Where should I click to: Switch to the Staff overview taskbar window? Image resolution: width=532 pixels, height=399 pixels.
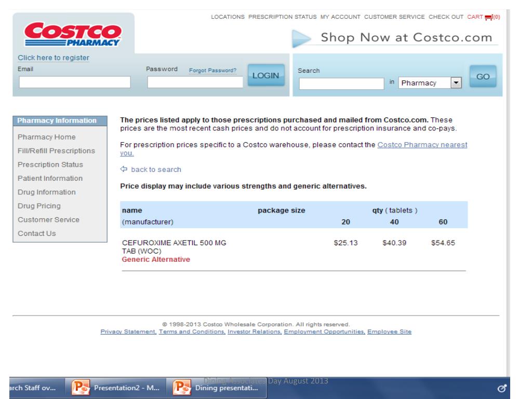point(37,388)
